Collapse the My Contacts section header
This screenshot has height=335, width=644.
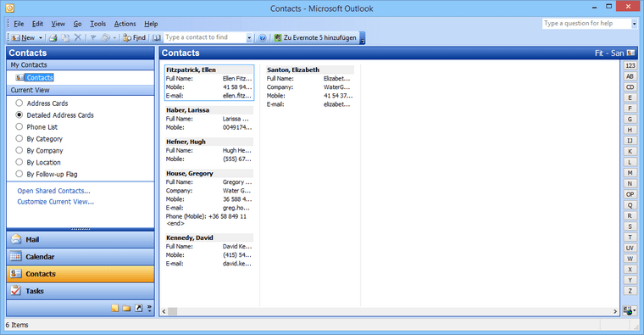coord(80,65)
